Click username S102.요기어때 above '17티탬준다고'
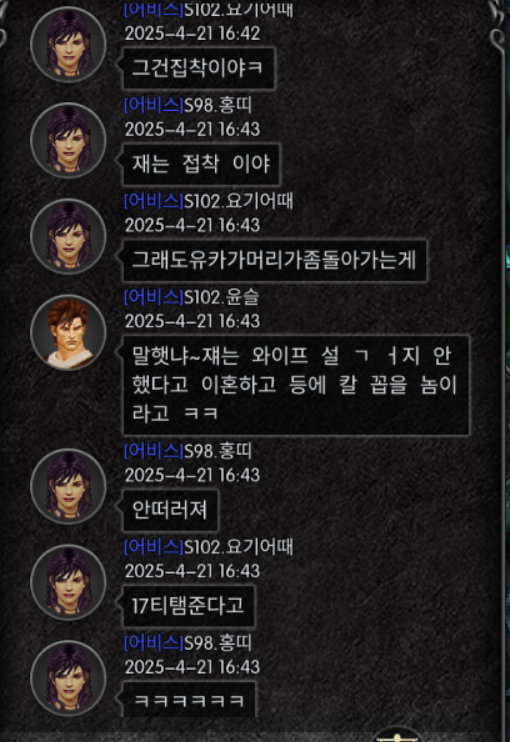This screenshot has width=510, height=742. [x=238, y=547]
